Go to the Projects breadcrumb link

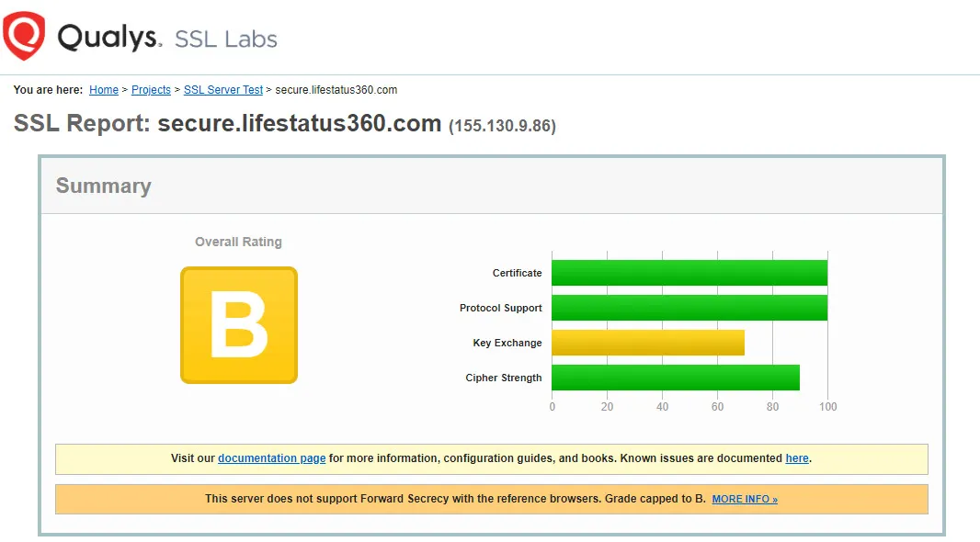pyautogui.click(x=151, y=90)
